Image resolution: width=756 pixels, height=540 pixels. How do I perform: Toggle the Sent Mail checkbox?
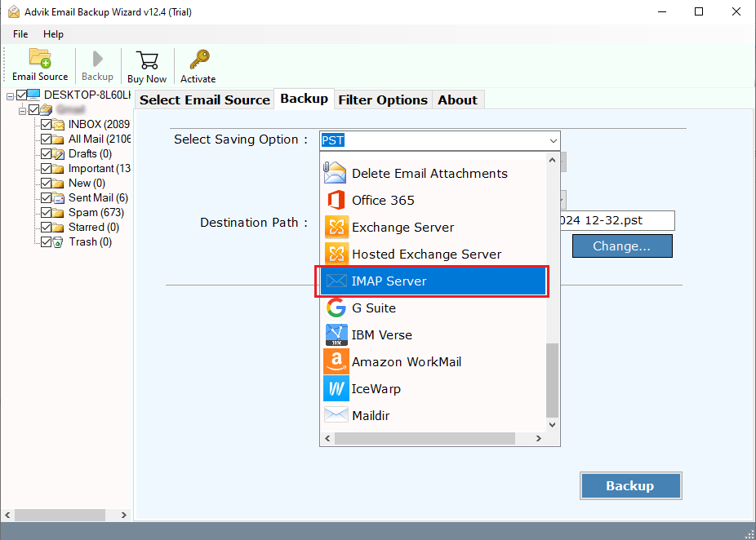pyautogui.click(x=47, y=198)
